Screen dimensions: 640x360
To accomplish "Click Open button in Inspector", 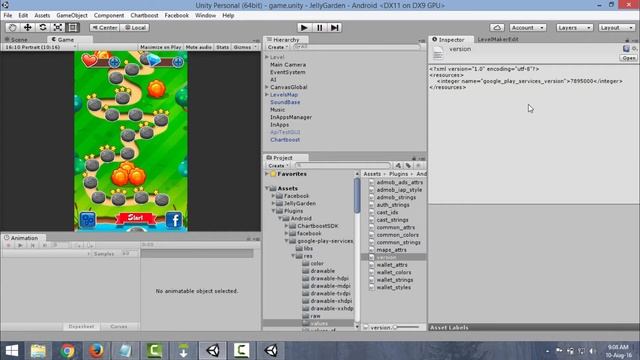I will 628,58.
